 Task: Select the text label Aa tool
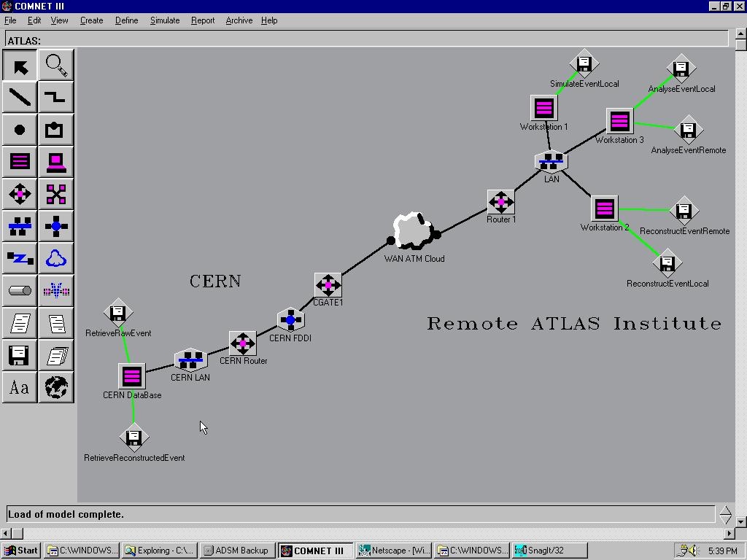point(20,387)
